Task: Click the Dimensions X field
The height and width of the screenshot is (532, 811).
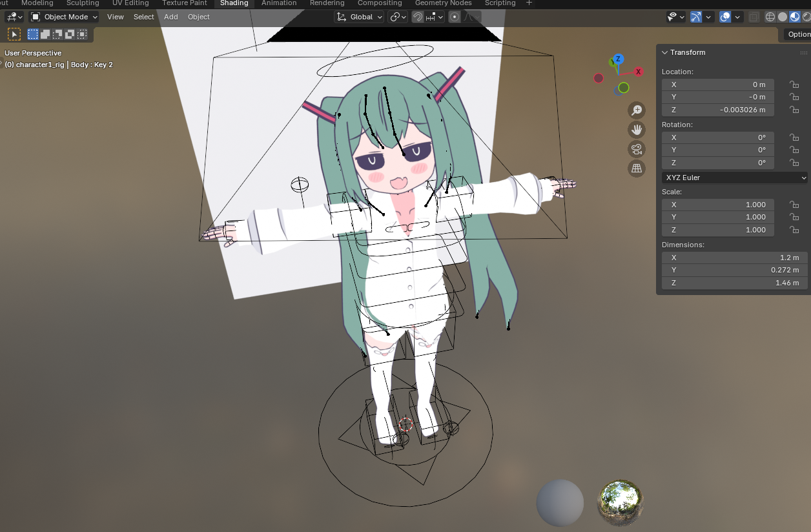Action: tap(735, 258)
